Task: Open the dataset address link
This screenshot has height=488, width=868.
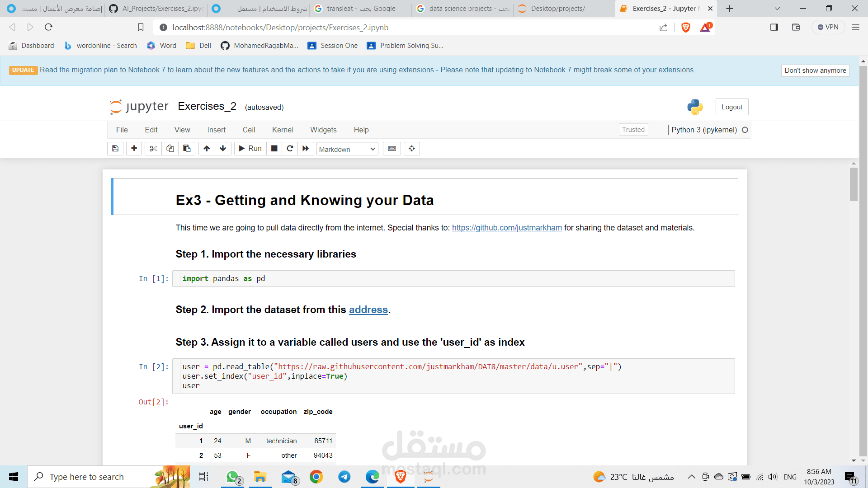Action: [x=368, y=310]
